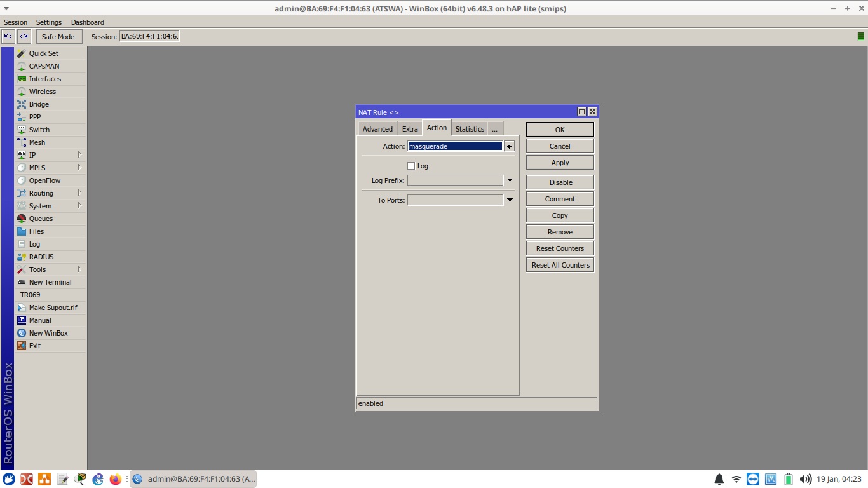868x488 pixels.
Task: Open the volume tray icon
Action: point(806,479)
